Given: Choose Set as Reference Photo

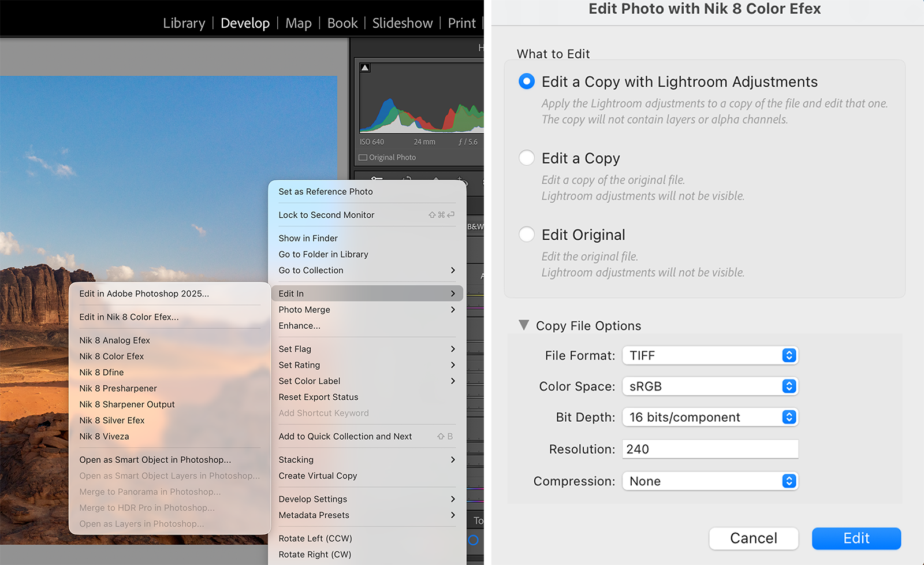Looking at the screenshot, I should (x=367, y=192).
